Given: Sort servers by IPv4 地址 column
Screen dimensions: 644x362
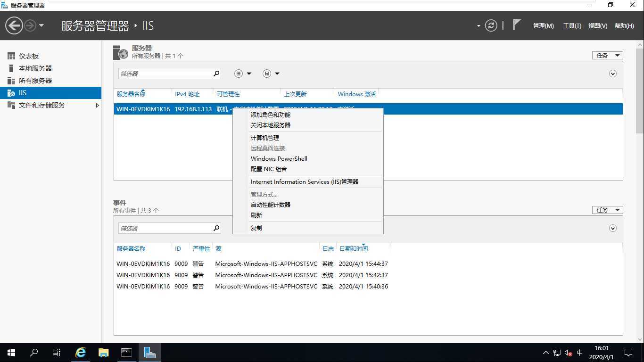Looking at the screenshot, I should pos(187,94).
